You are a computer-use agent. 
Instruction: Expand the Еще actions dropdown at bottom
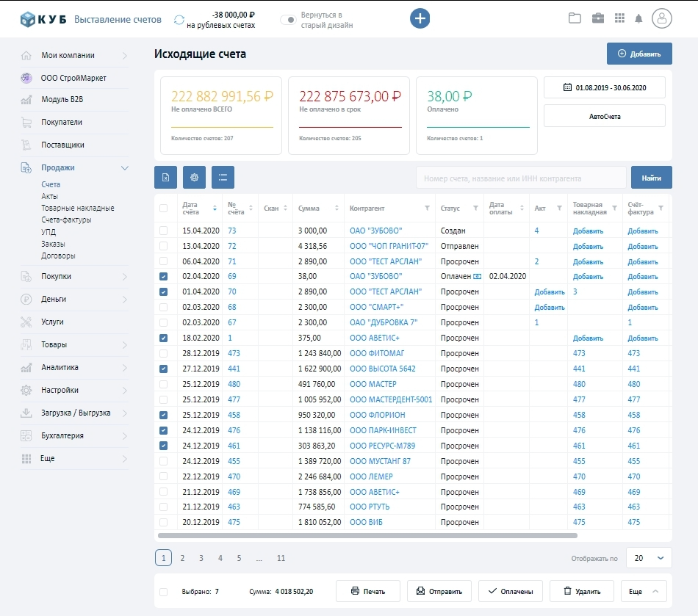pos(644,591)
